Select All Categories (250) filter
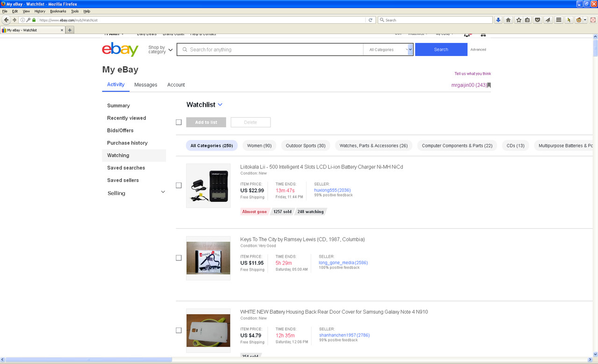Viewport: 598px width, 364px height. click(x=212, y=146)
